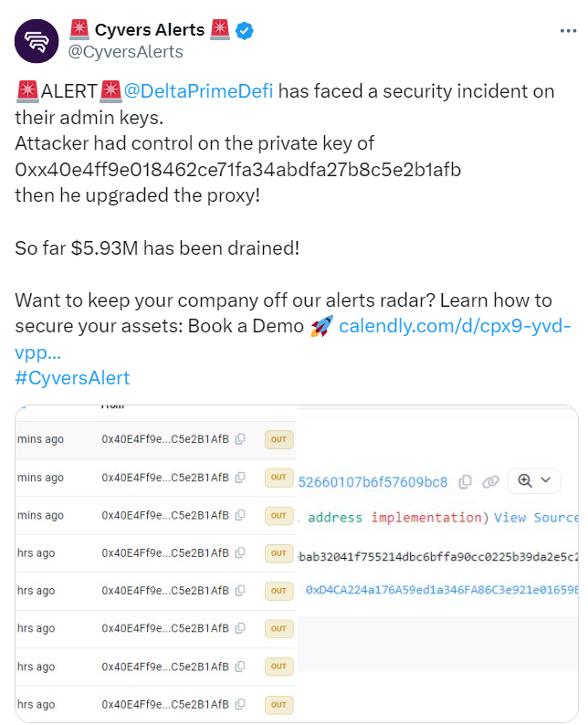Image resolution: width=588 pixels, height=725 pixels.
Task: Expand the zoom dropdown chevron
Action: pyautogui.click(x=546, y=480)
